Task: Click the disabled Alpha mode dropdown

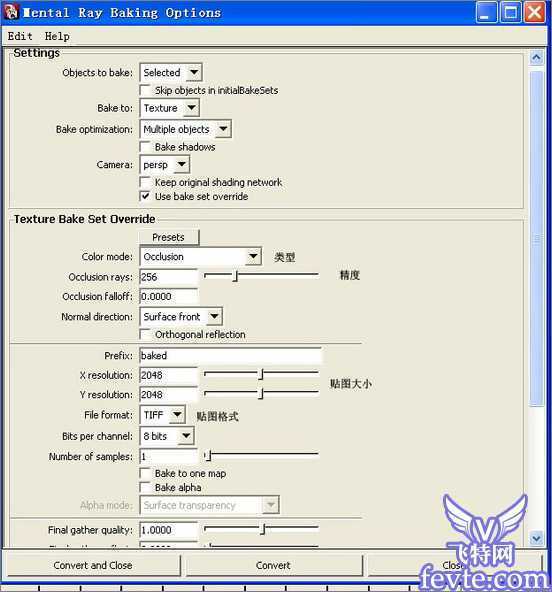Action: (210, 505)
